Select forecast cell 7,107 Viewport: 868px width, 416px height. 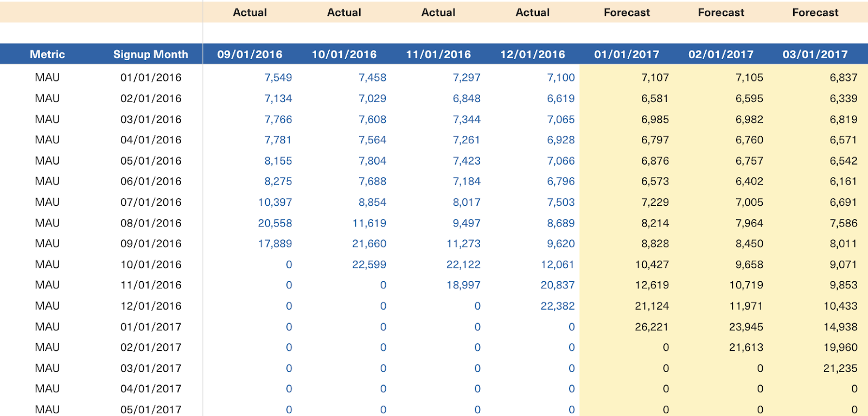tap(655, 78)
